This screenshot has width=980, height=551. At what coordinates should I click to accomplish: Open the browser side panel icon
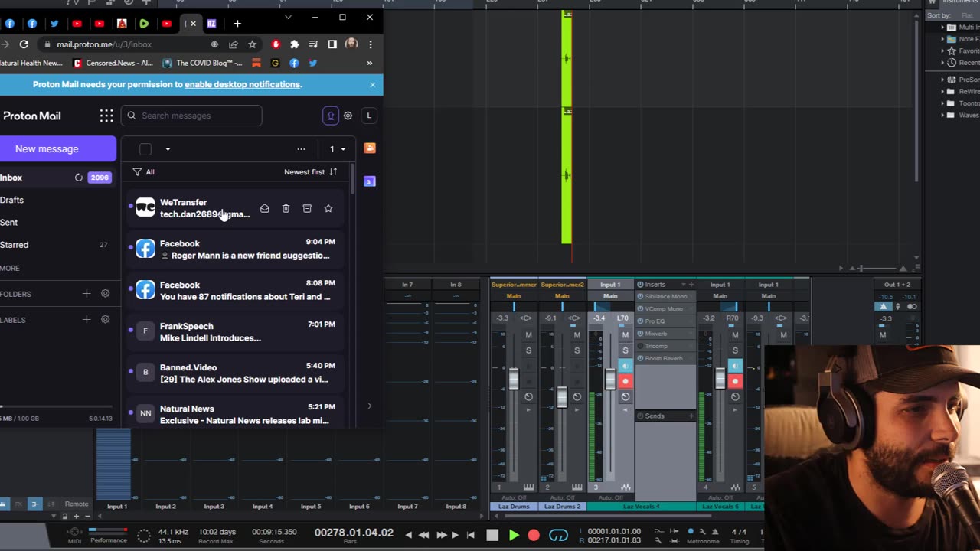332,44
